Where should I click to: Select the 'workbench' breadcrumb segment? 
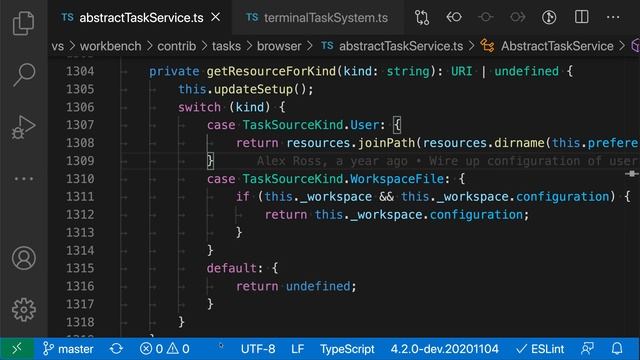111,46
